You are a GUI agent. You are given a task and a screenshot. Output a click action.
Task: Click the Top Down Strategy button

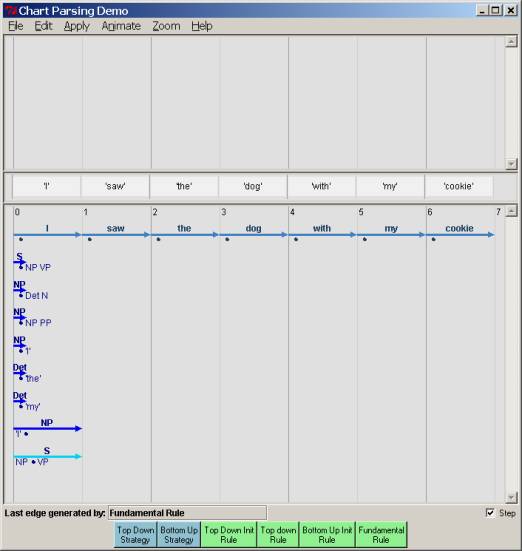point(135,534)
